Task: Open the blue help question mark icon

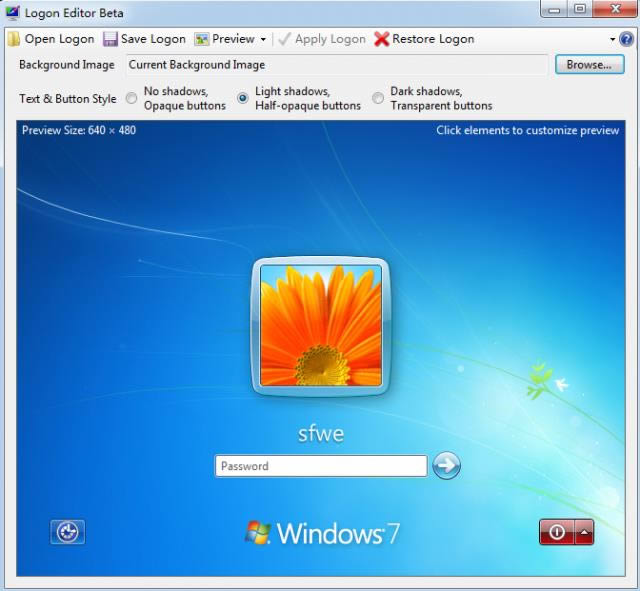Action: tap(627, 39)
